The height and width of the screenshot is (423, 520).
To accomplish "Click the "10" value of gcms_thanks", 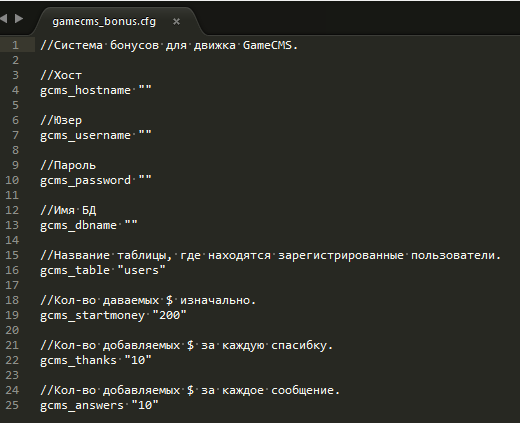I will 138,360.
